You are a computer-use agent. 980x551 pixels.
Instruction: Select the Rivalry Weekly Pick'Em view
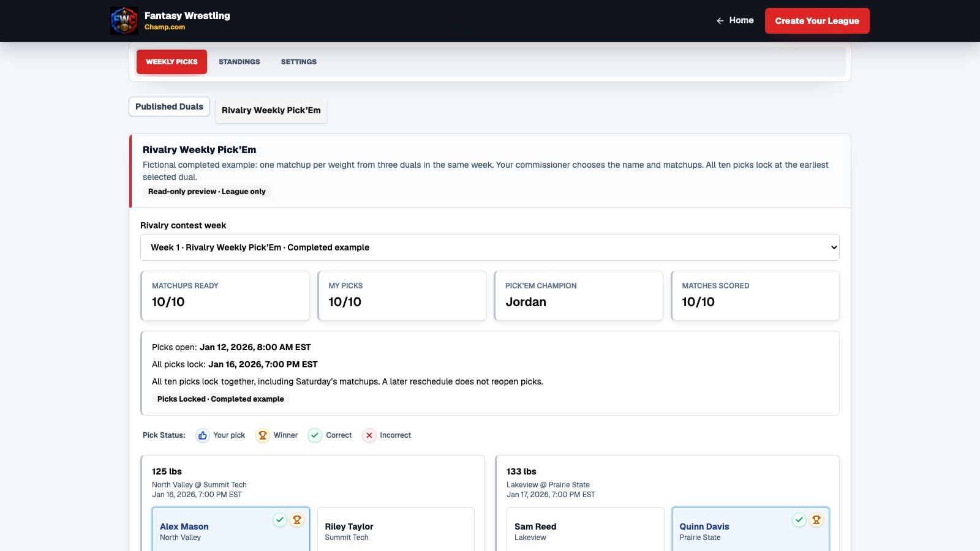click(x=271, y=110)
